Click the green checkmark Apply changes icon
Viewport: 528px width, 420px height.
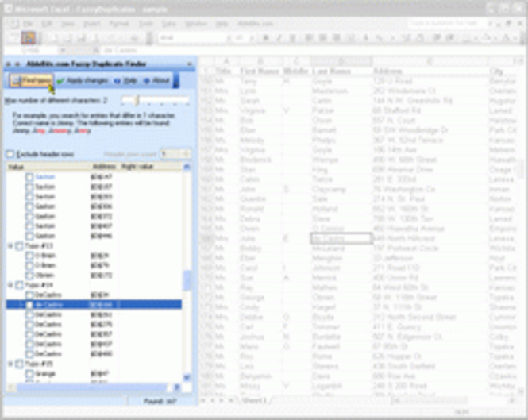click(60, 81)
